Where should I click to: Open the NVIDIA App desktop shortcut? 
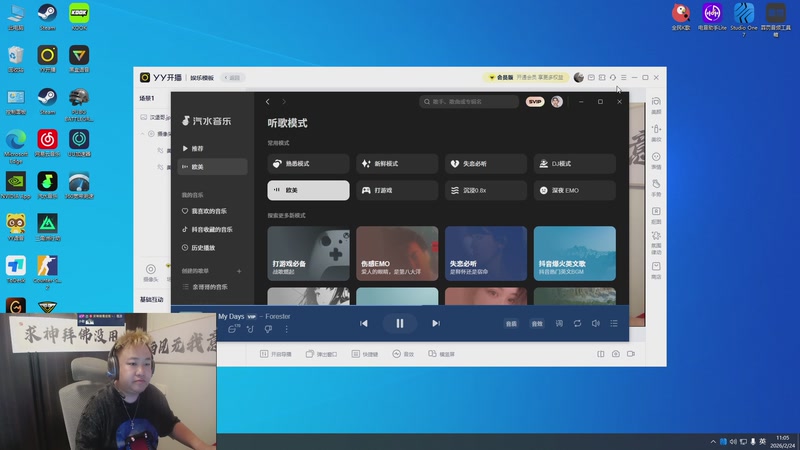pyautogui.click(x=16, y=185)
